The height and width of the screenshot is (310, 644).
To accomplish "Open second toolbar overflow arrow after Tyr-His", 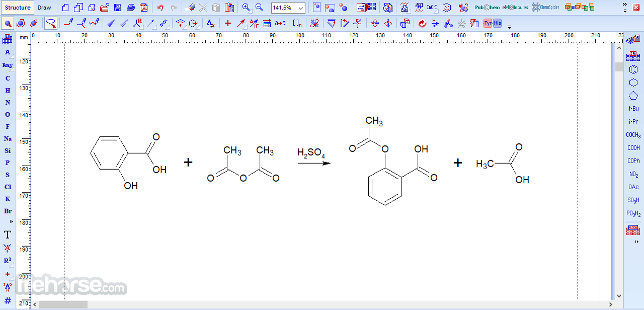I will coord(509,27).
